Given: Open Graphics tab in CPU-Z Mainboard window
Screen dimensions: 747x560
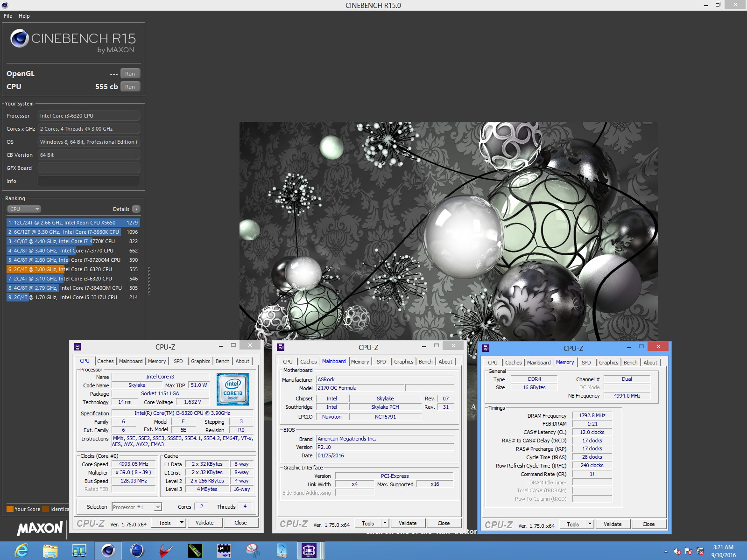Looking at the screenshot, I should pyautogui.click(x=404, y=362).
